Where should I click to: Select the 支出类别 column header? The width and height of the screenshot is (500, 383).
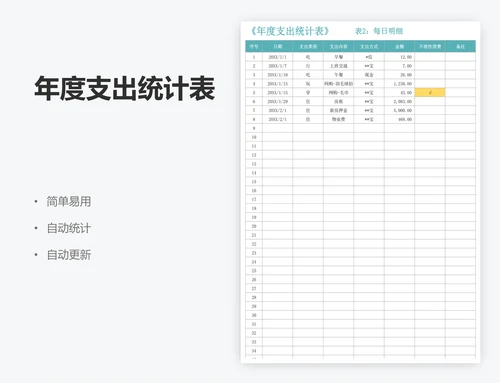tap(308, 46)
